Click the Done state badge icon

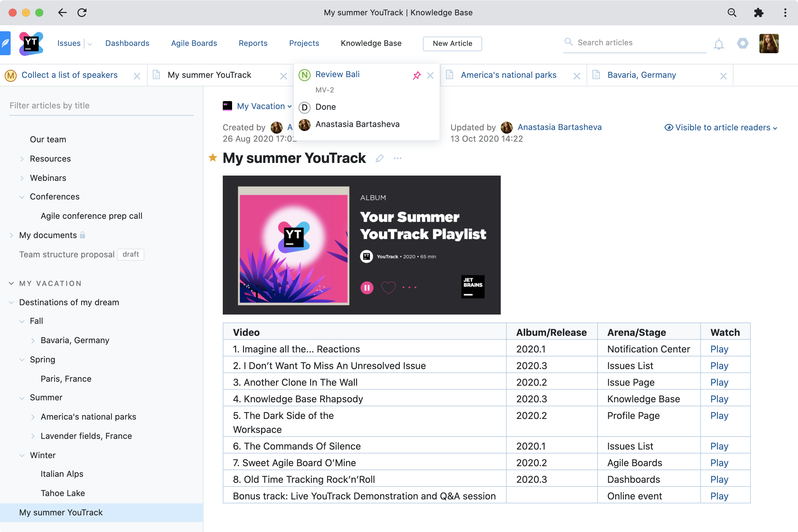pos(304,107)
